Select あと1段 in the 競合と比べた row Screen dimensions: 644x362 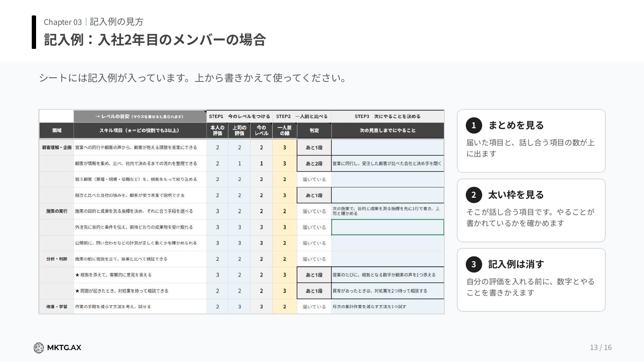coord(314,195)
